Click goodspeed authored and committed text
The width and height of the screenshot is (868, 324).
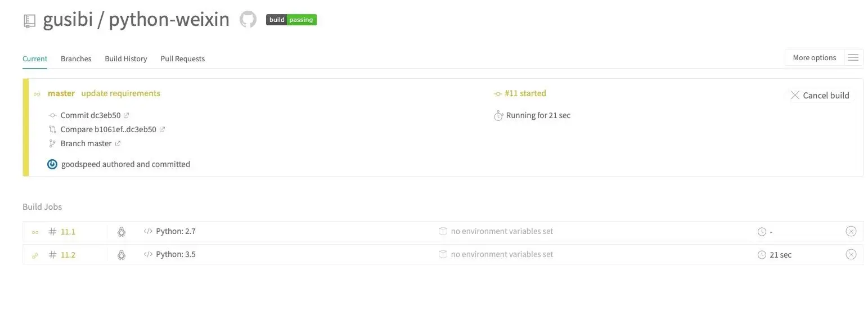[x=125, y=164]
